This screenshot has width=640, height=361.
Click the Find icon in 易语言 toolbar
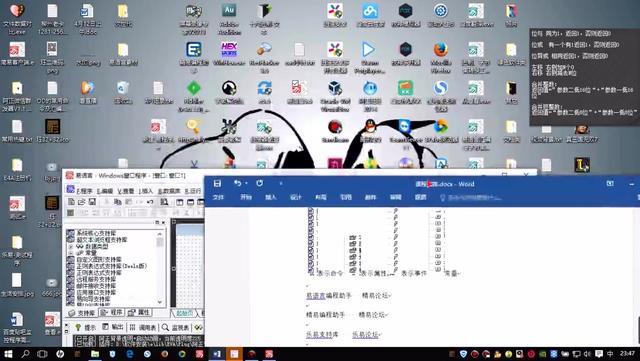[164, 202]
